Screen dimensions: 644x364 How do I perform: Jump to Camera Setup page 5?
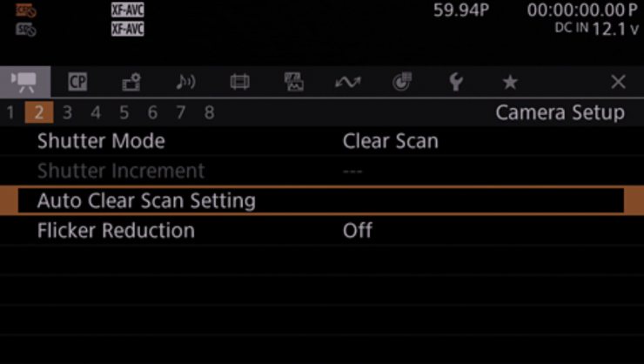124,112
